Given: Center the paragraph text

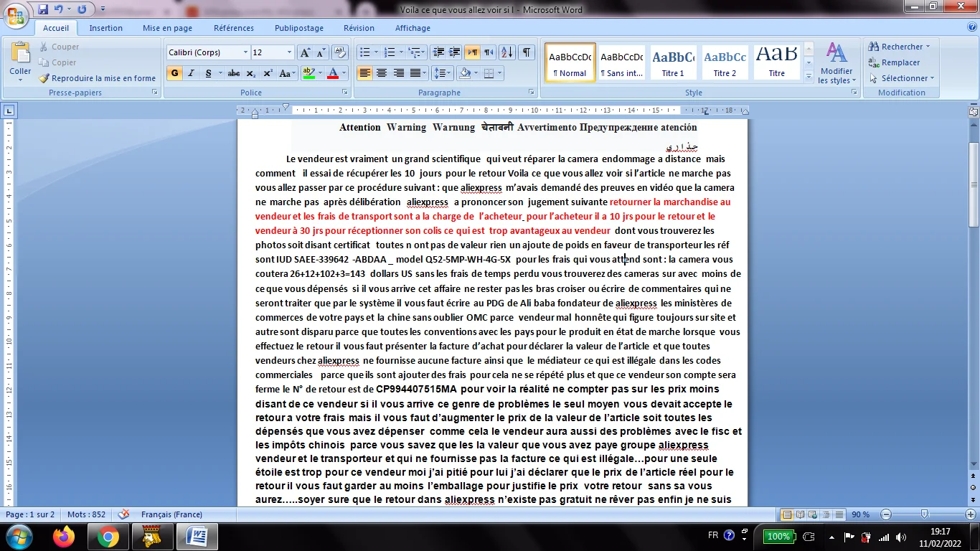Looking at the screenshot, I should (382, 73).
